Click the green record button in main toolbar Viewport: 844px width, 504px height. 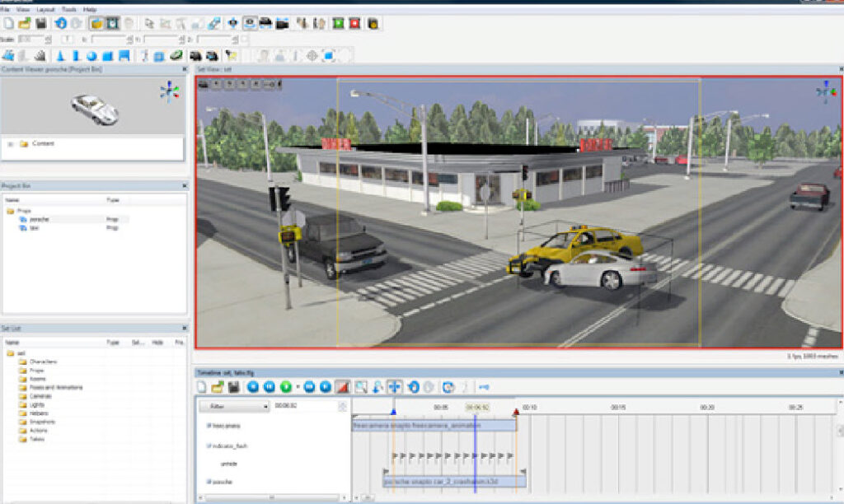pyautogui.click(x=337, y=23)
